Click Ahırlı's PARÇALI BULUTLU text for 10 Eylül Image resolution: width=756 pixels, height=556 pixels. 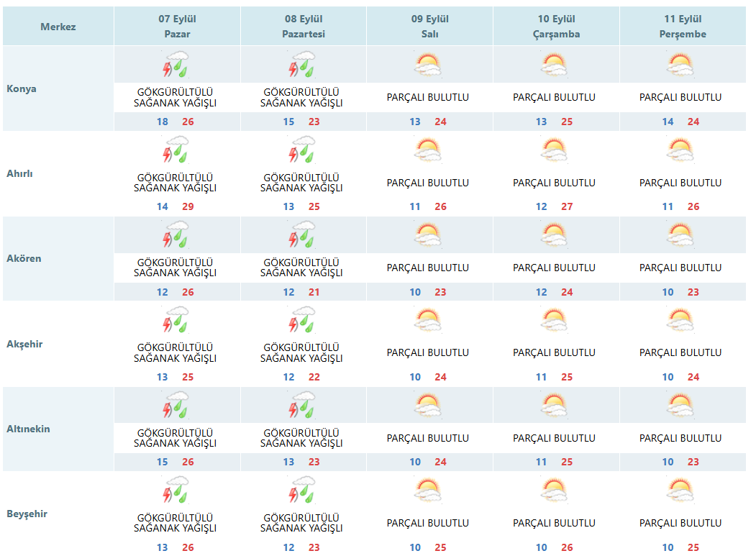554,183
